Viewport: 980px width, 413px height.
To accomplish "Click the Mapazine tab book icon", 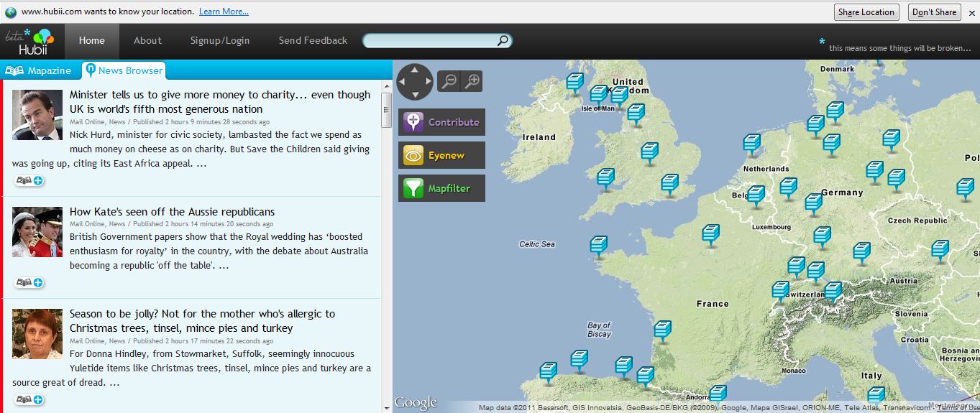I will 14,70.
